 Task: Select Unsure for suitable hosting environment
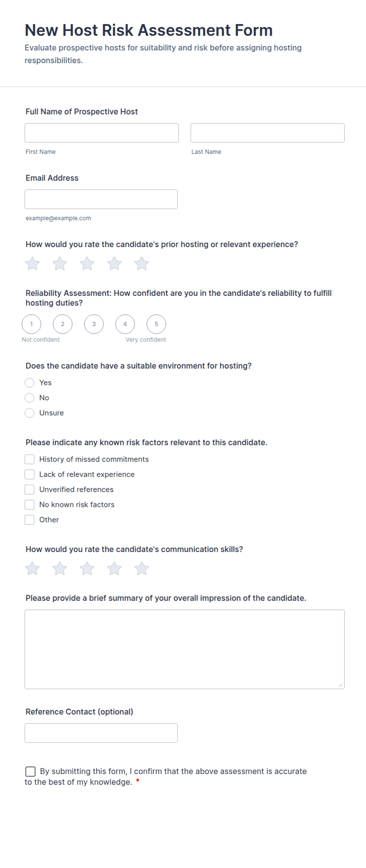30,413
